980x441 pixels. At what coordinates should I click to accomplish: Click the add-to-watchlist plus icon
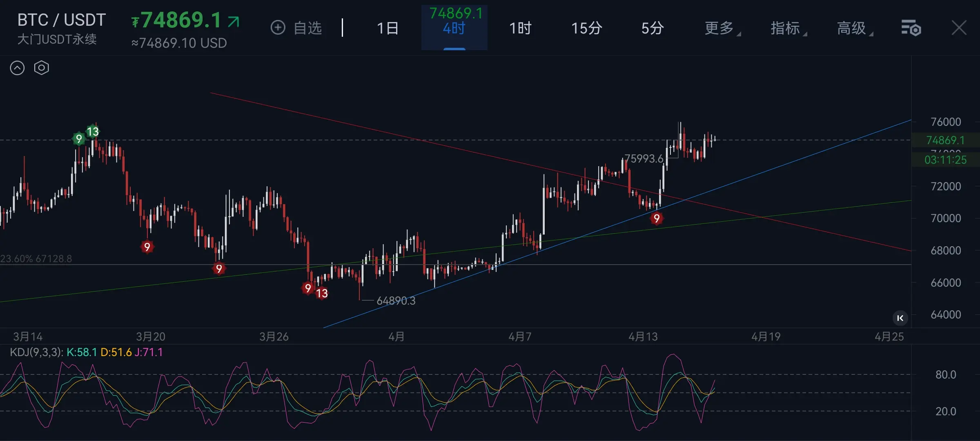278,28
